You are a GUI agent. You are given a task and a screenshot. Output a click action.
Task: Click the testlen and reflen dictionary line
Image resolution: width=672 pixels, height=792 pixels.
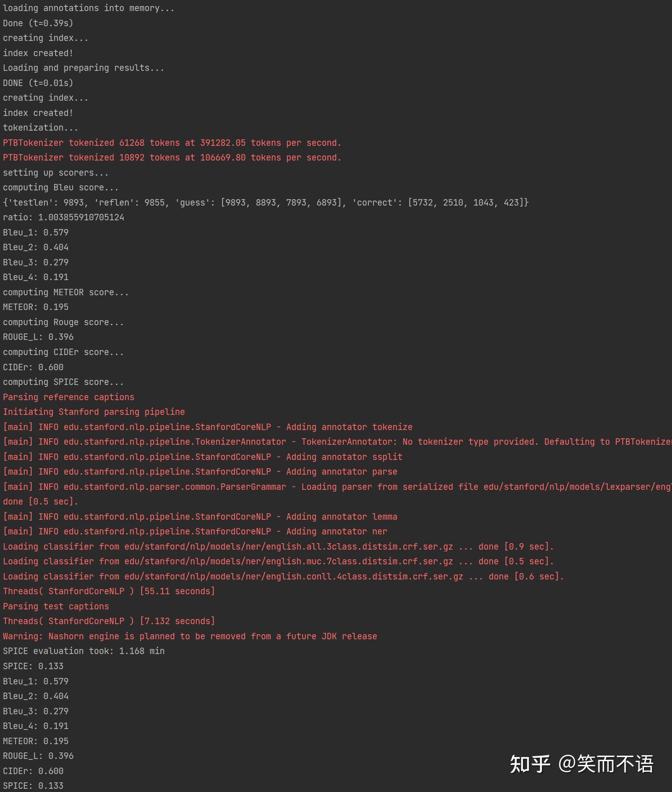(265, 203)
